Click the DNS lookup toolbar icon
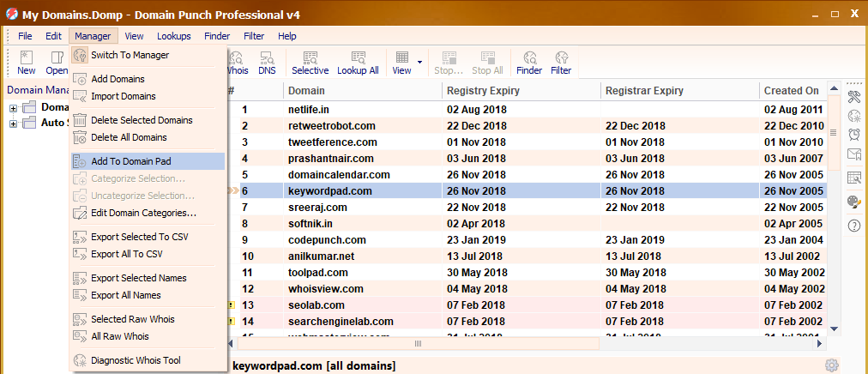Viewport: 868px width, 374px height. pos(267,63)
